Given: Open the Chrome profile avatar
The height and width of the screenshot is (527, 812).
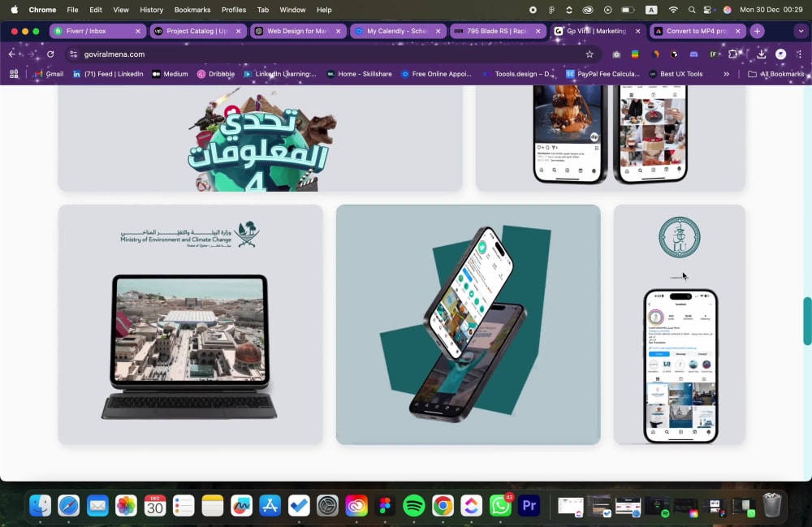Looking at the screenshot, I should click(x=780, y=54).
